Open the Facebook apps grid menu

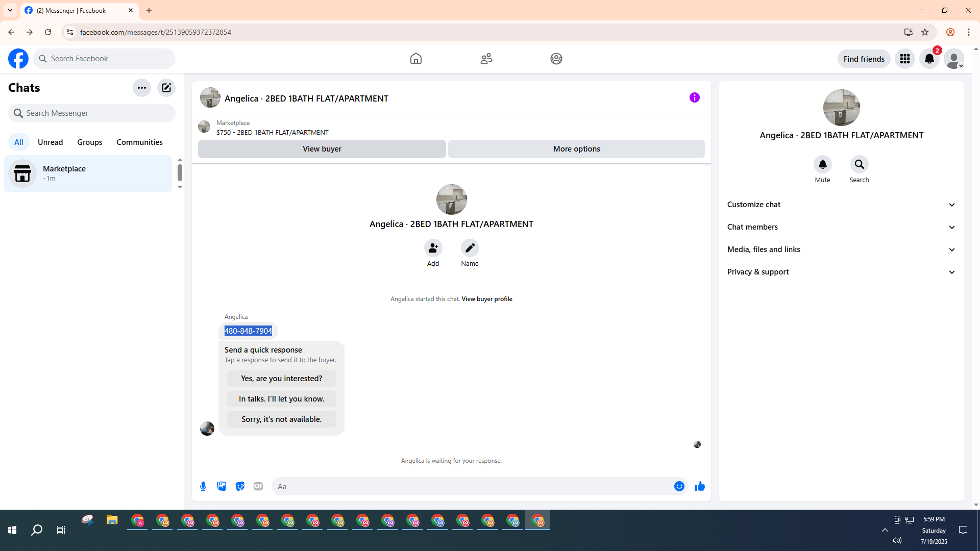tap(904, 59)
